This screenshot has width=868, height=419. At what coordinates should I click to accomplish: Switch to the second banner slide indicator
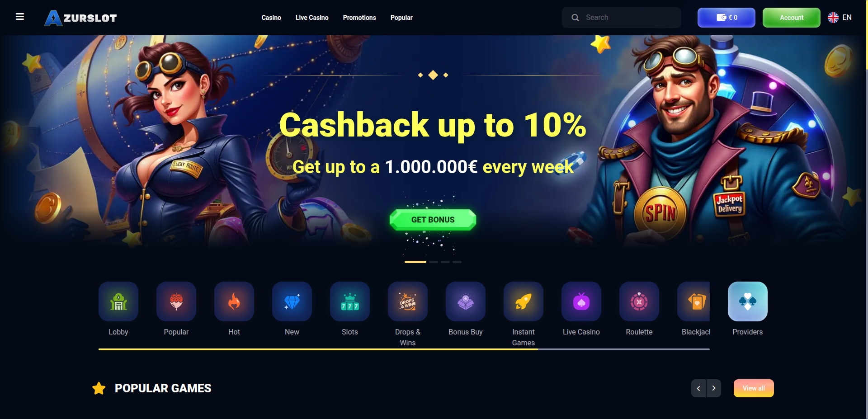[434, 262]
